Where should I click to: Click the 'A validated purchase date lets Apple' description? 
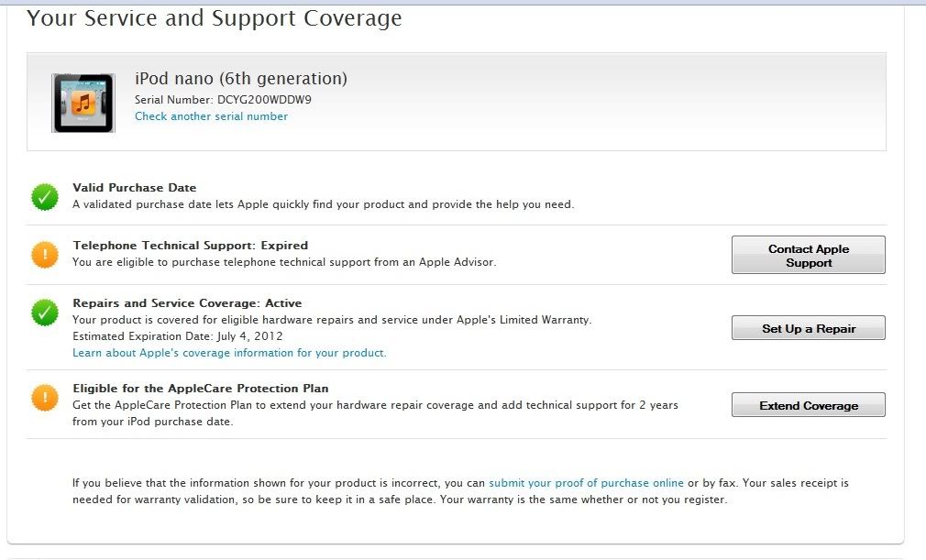click(x=323, y=204)
